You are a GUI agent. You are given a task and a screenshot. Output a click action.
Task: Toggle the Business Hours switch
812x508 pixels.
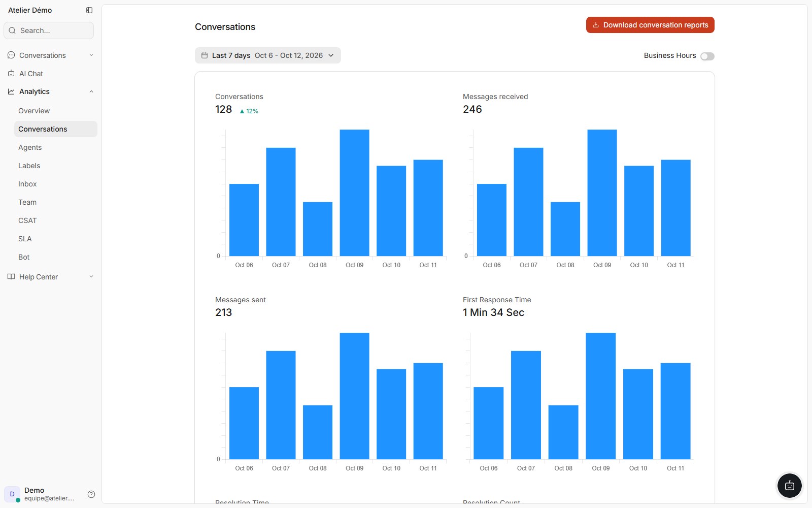point(707,56)
